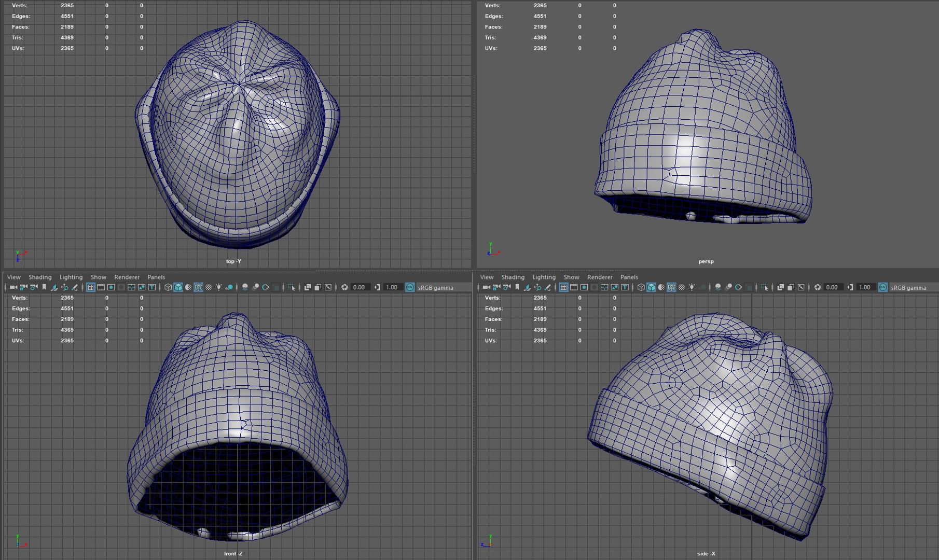This screenshot has width=939, height=560.
Task: Toggle Ambient Occlusion in front -Z panel
Action: coord(245,287)
